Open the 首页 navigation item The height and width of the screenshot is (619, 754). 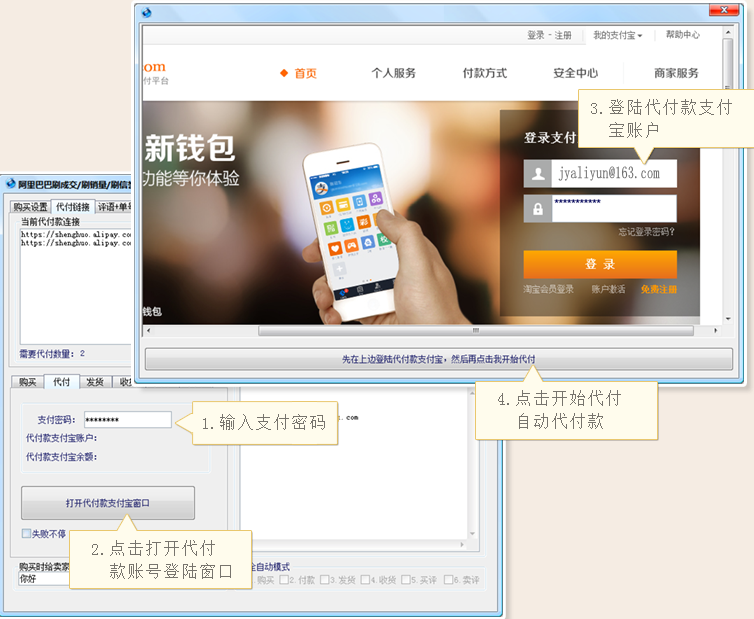305,73
